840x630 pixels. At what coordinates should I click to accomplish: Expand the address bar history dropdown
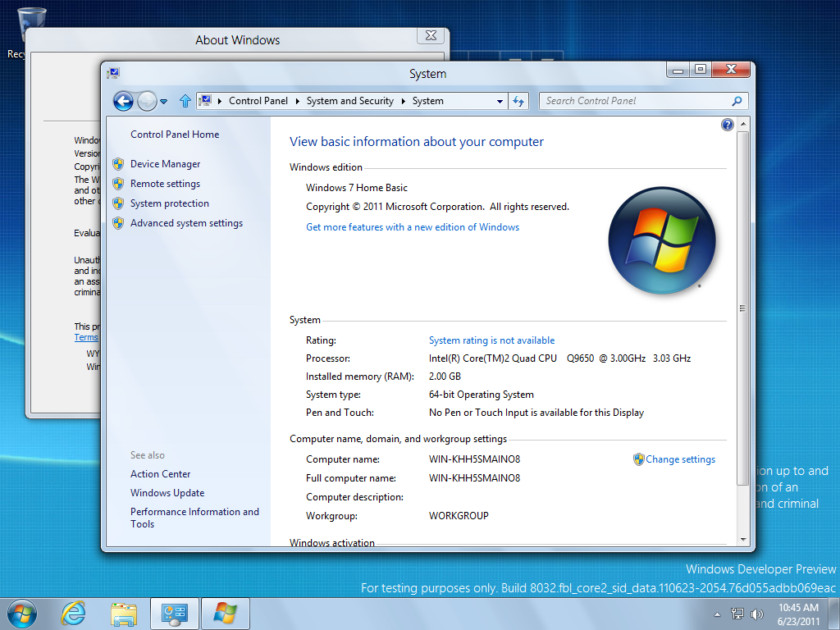(500, 101)
